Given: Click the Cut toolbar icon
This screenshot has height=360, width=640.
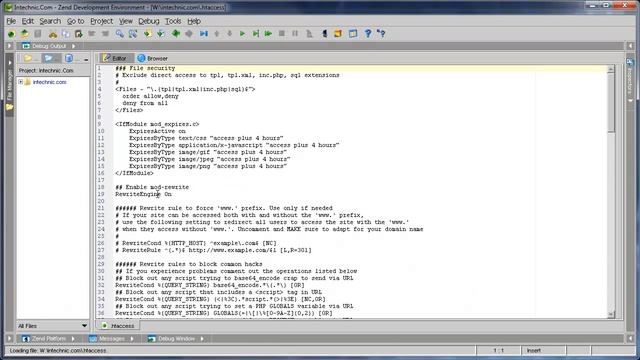Looking at the screenshot, I should [x=53, y=34].
